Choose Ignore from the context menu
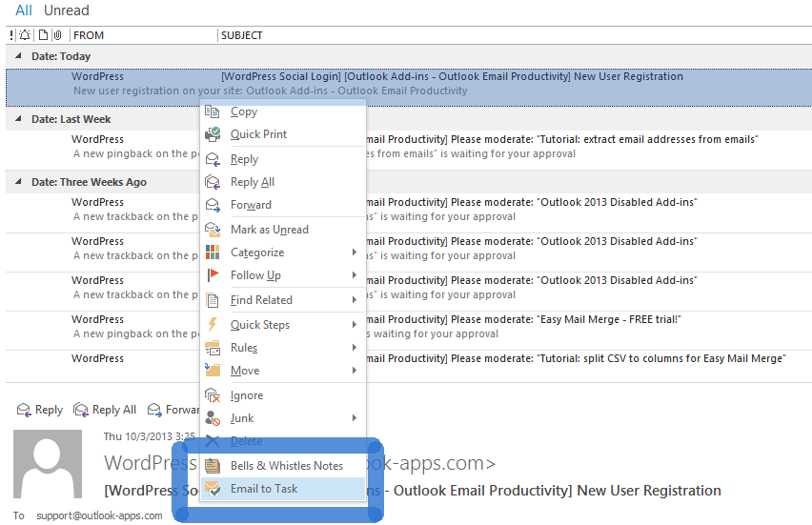The height and width of the screenshot is (525, 812). (x=283, y=395)
